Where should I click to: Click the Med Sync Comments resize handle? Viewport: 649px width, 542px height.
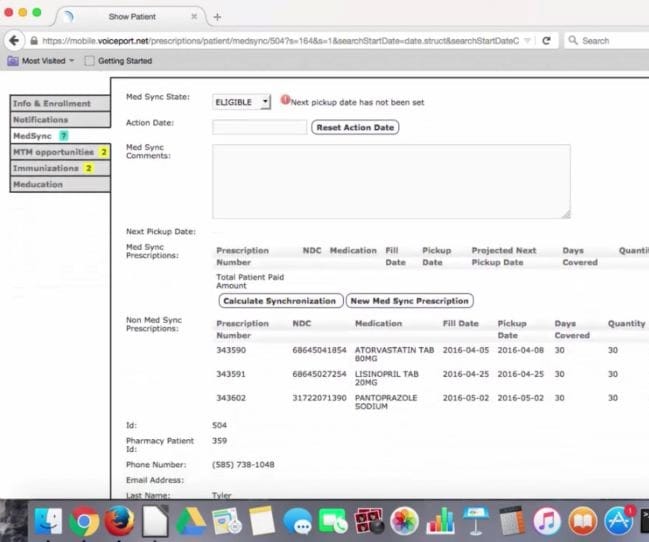pos(566,214)
